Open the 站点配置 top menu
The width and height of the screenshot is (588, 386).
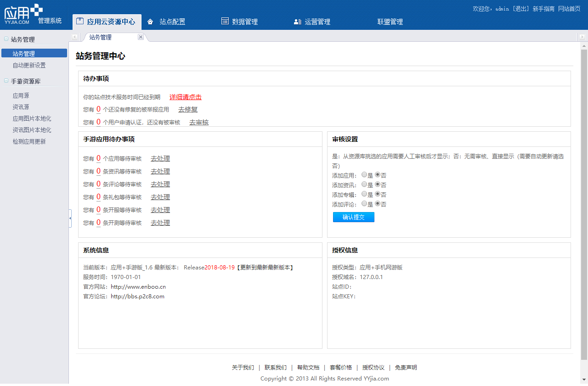[172, 22]
